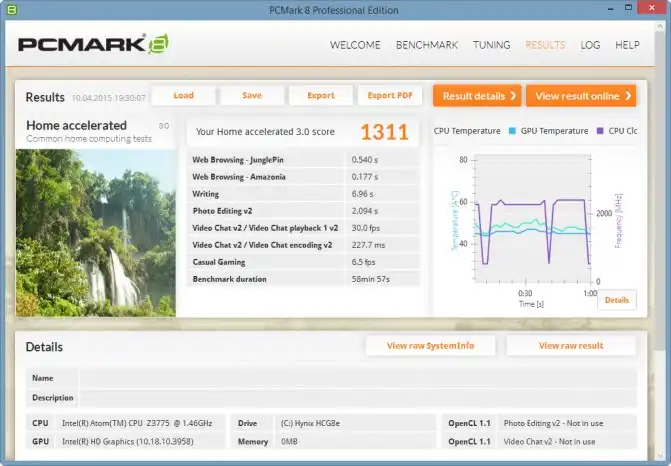Viewport: 671px width, 466px height.
Task: Click the chart Details button
Action: (x=616, y=300)
